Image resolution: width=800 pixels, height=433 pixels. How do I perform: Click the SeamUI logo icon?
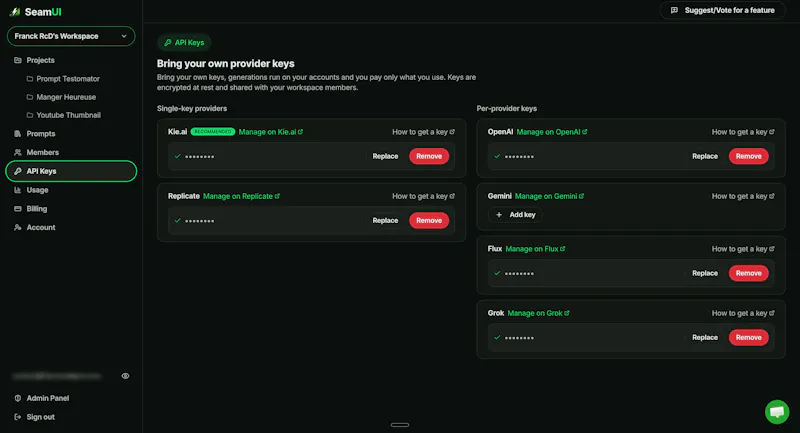(x=15, y=12)
